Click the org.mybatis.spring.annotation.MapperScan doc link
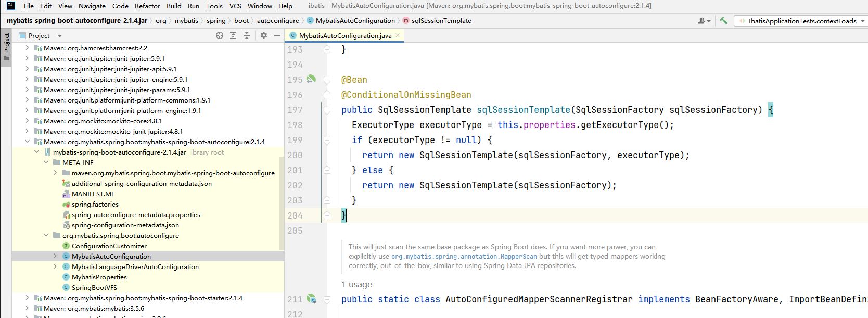Viewport: 868px width, 318px height. tap(464, 256)
